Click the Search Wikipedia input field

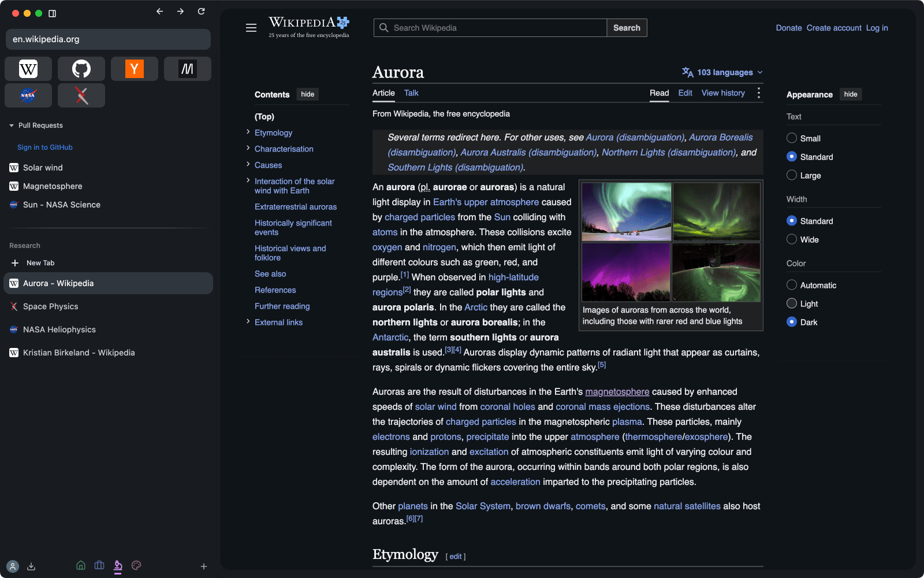click(x=490, y=28)
